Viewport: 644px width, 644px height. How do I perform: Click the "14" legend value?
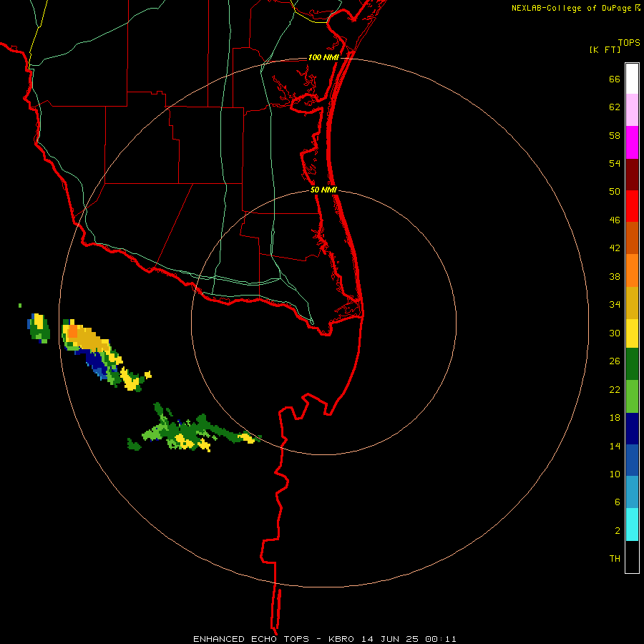(x=615, y=446)
